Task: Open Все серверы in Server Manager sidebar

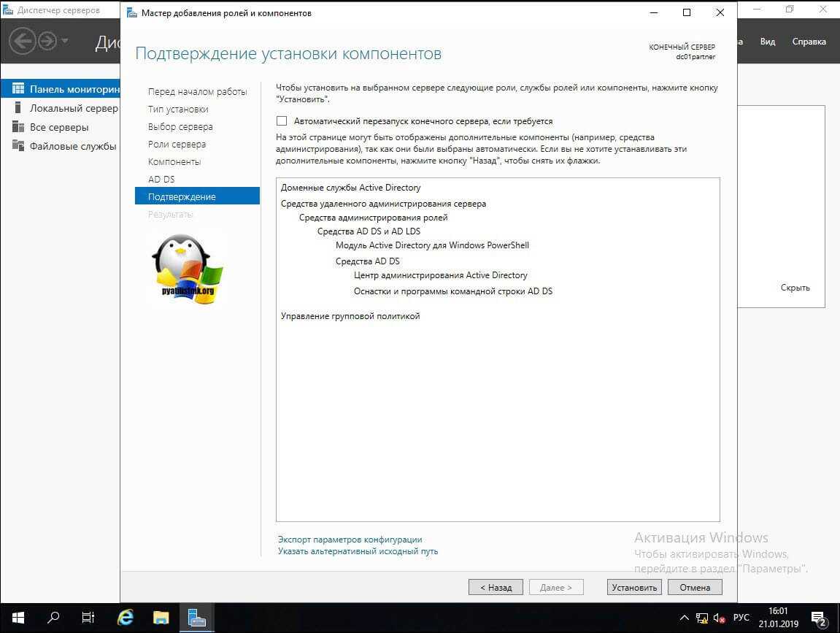Action: point(59,127)
